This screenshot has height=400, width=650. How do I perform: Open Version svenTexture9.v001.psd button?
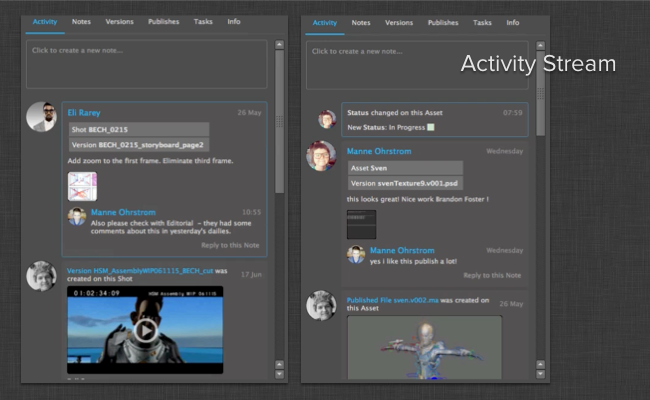(x=405, y=183)
